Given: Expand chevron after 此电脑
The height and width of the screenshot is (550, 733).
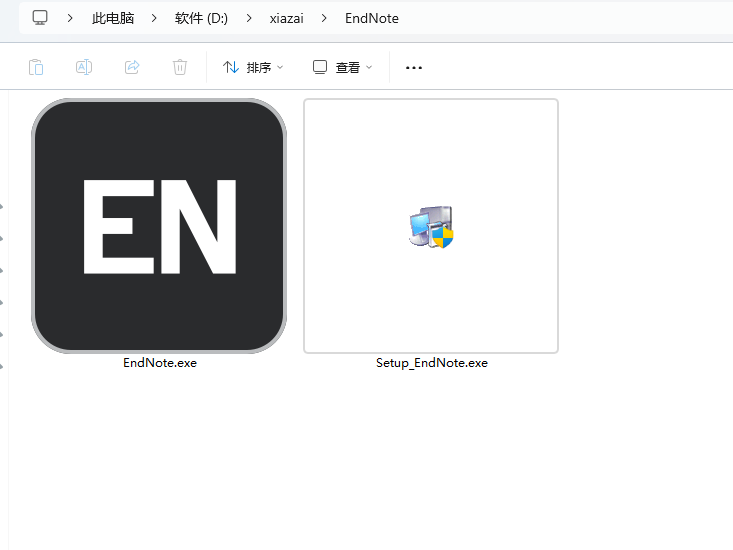Looking at the screenshot, I should pyautogui.click(x=154, y=18).
